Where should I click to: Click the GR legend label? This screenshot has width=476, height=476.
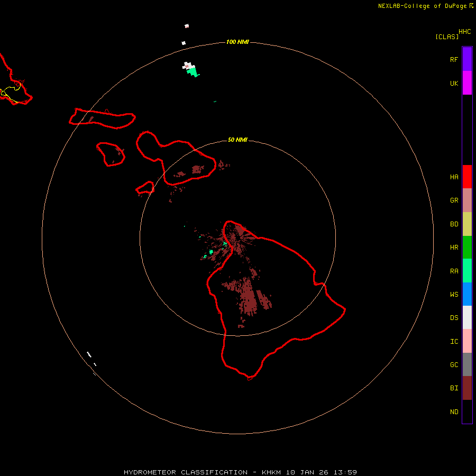pos(454,200)
